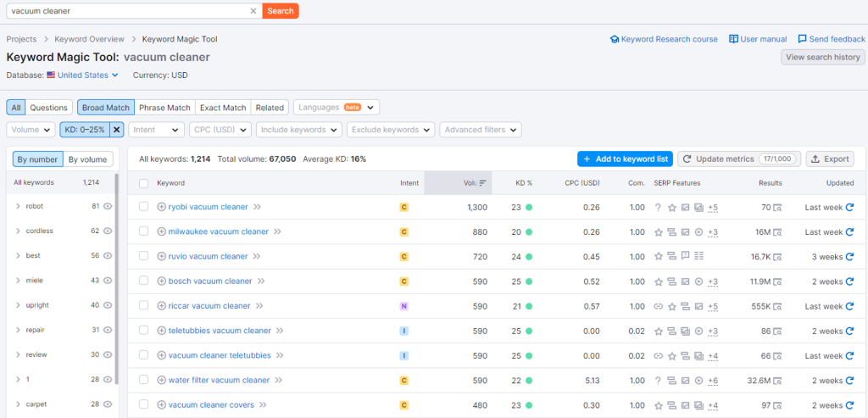868x418 pixels.
Task: Expand the upright keyword group
Action: tap(19, 305)
